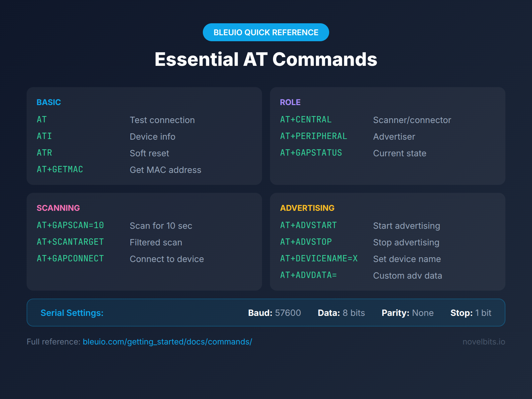This screenshot has width=532, height=399.
Task: Click the AT+SCANTARGET Filtered scan entry
Action: coord(70,242)
